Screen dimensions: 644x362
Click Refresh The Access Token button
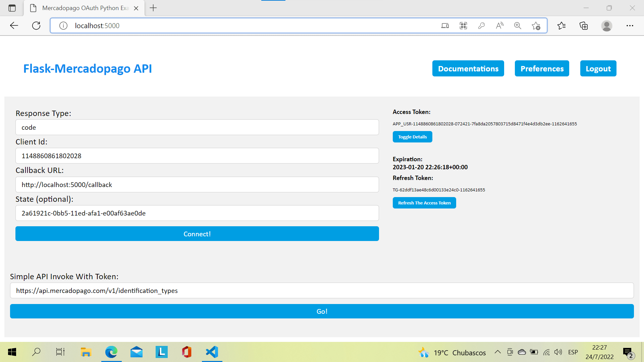click(424, 203)
